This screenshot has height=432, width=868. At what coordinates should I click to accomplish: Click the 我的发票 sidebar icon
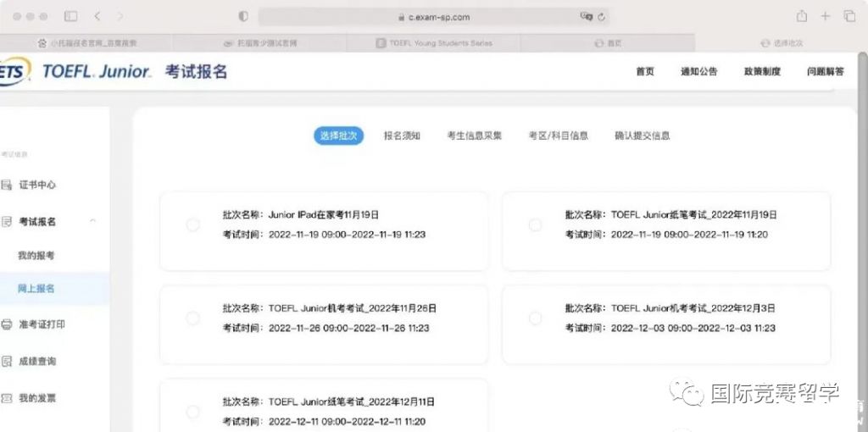pos(7,398)
